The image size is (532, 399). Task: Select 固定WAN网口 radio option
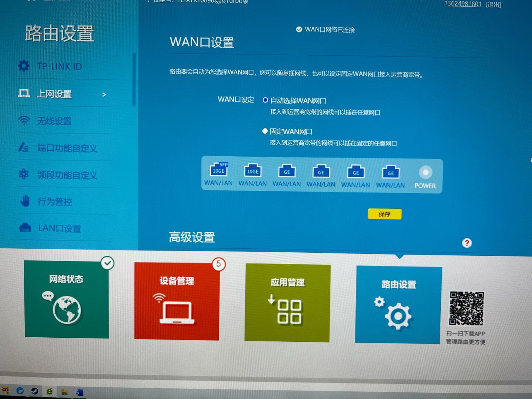coord(265,131)
